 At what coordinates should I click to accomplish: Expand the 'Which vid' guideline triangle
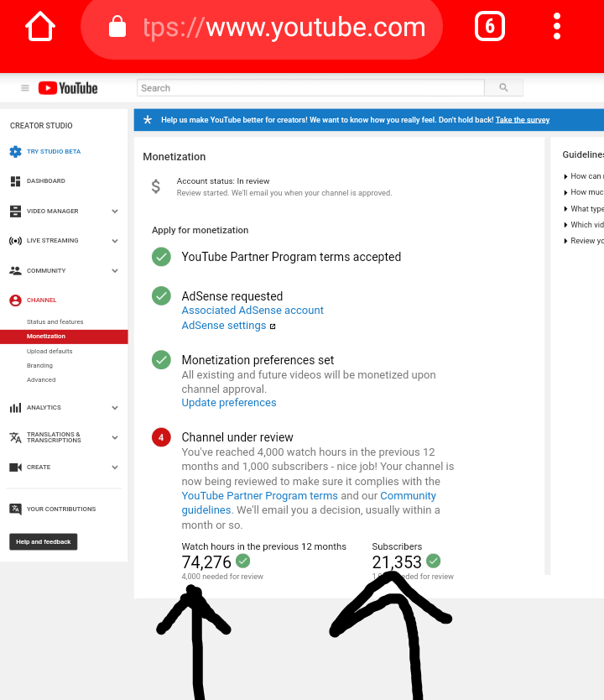point(565,225)
